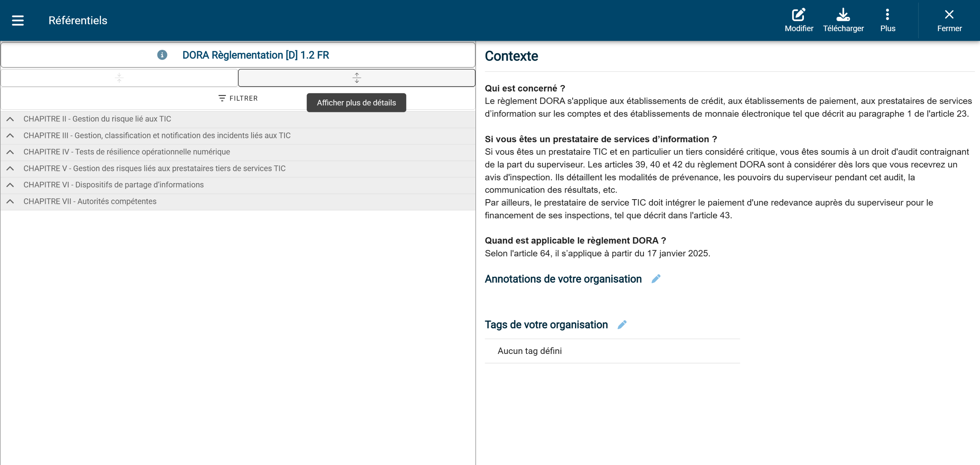The width and height of the screenshot is (980, 465).
Task: Expand CHAPITRE III chevron
Action: click(x=10, y=136)
